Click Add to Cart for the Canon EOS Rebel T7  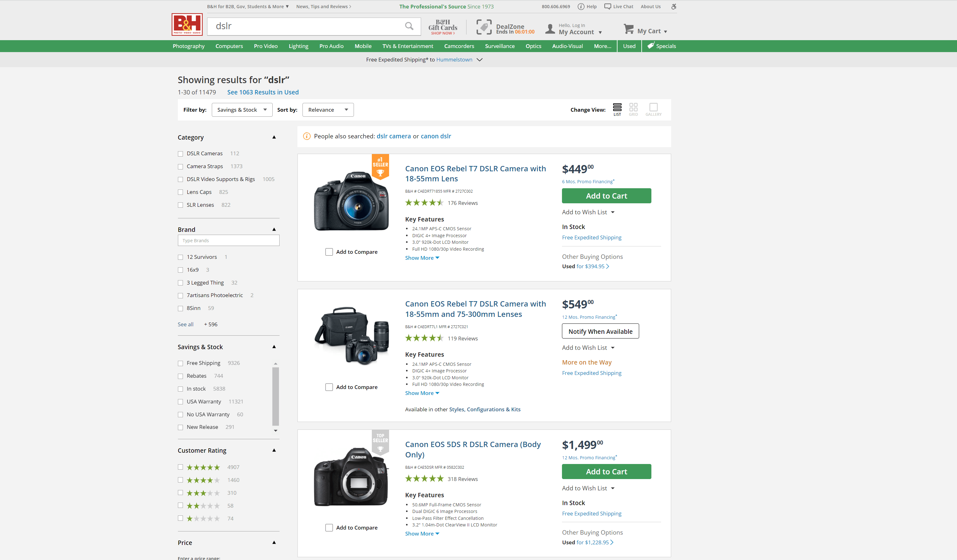(x=606, y=195)
